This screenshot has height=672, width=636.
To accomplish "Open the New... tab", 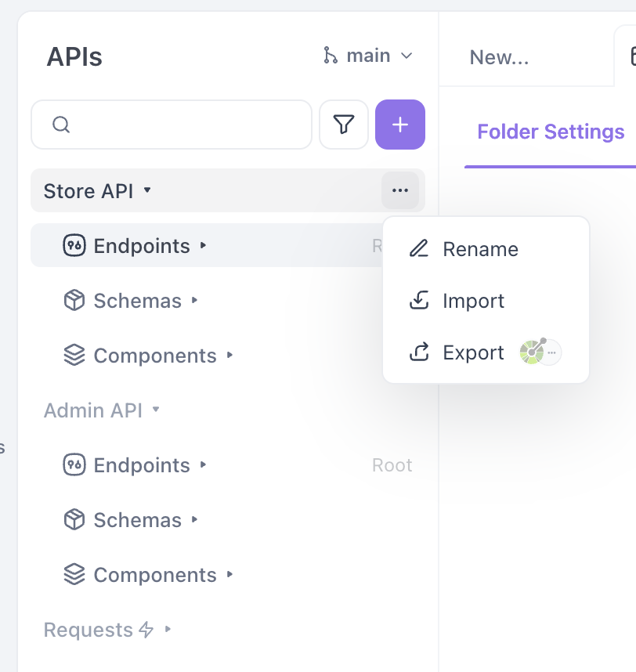I will pos(499,57).
